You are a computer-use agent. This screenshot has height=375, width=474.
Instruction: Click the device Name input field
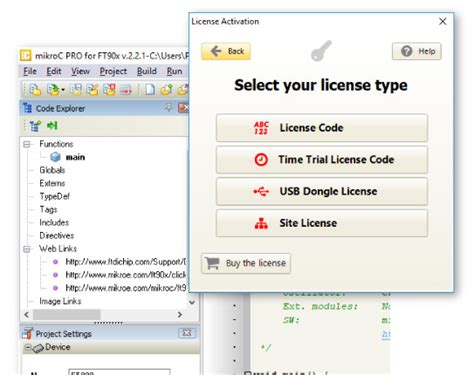[119, 372]
